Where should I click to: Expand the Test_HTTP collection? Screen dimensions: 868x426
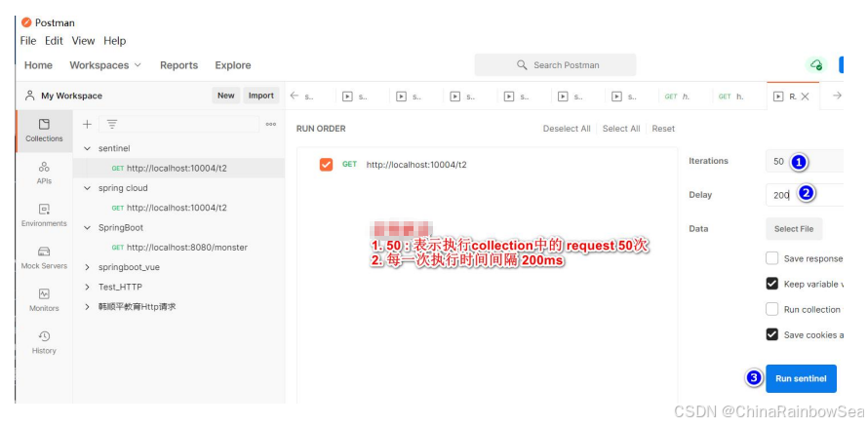[x=87, y=287]
